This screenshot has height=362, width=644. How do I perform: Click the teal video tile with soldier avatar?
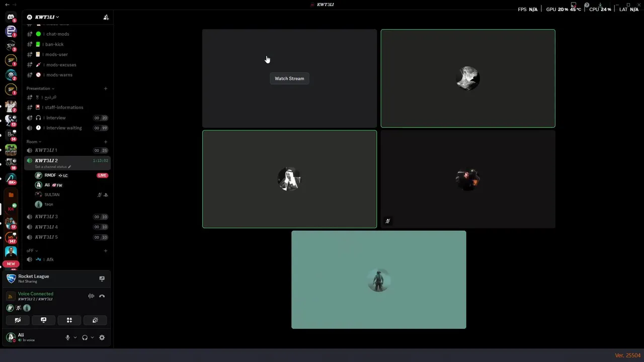[379, 280]
